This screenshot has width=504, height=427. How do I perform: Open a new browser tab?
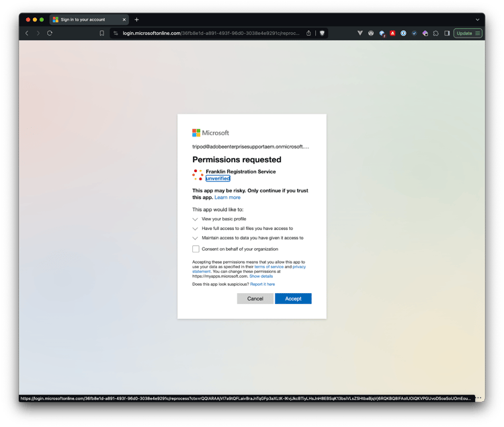136,20
